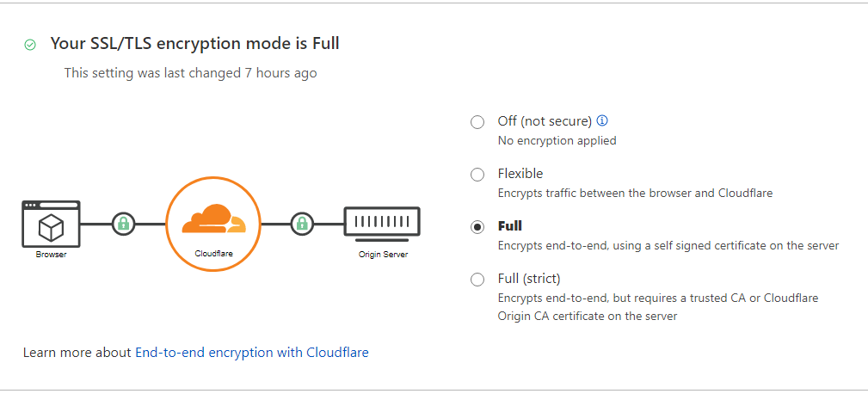This screenshot has height=400, width=868.
Task: Click the Browser caption under diagram
Action: coord(51,255)
